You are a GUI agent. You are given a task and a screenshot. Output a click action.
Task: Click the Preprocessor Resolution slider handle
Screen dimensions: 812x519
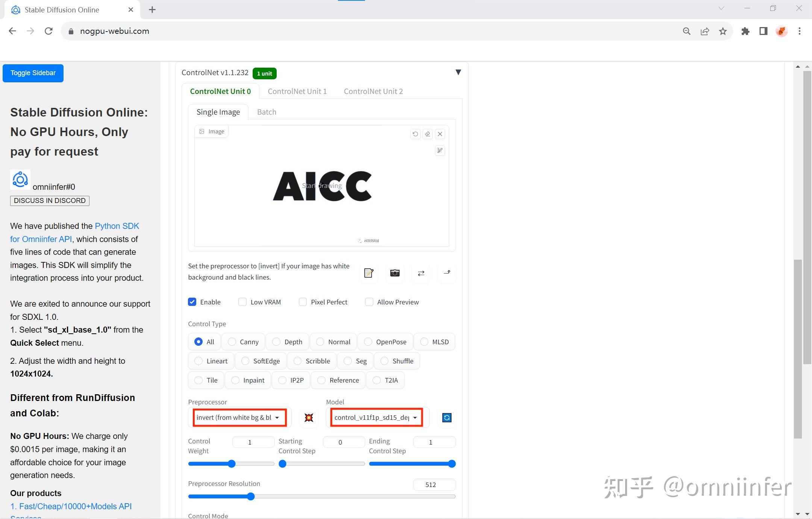(x=251, y=497)
